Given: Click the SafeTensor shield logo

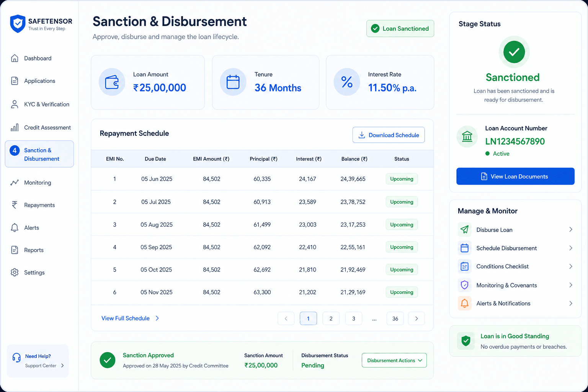Looking at the screenshot, I should pyautogui.click(x=18, y=24).
